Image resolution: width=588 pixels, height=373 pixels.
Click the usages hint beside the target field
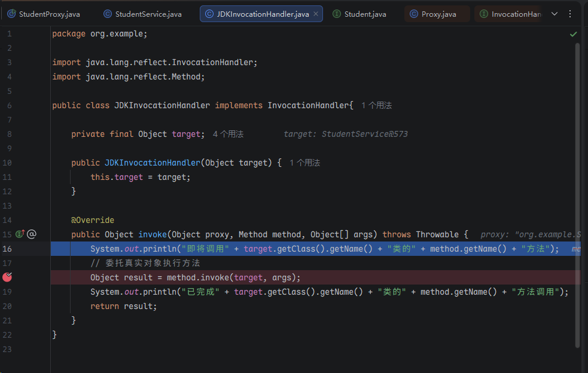[228, 134]
